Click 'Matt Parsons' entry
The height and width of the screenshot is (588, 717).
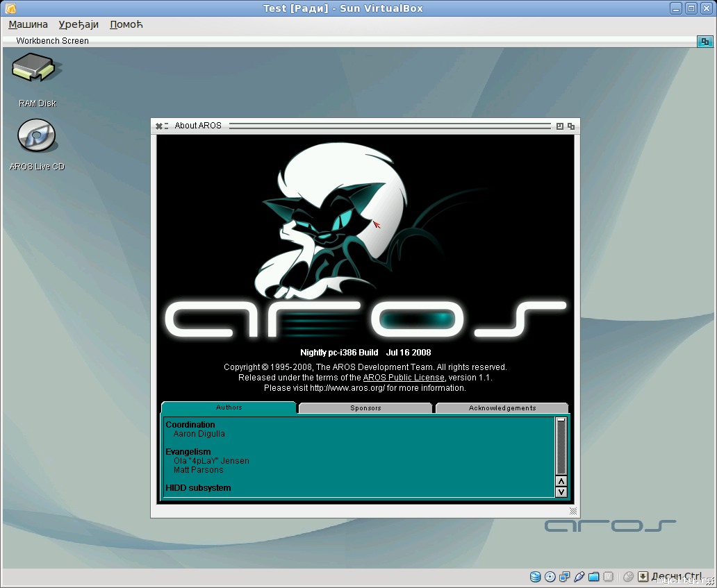[199, 470]
